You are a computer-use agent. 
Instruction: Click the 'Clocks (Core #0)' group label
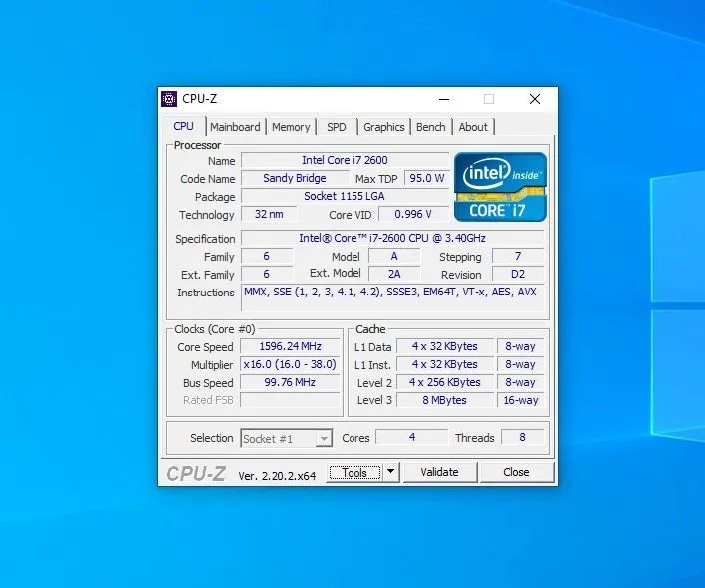(215, 329)
